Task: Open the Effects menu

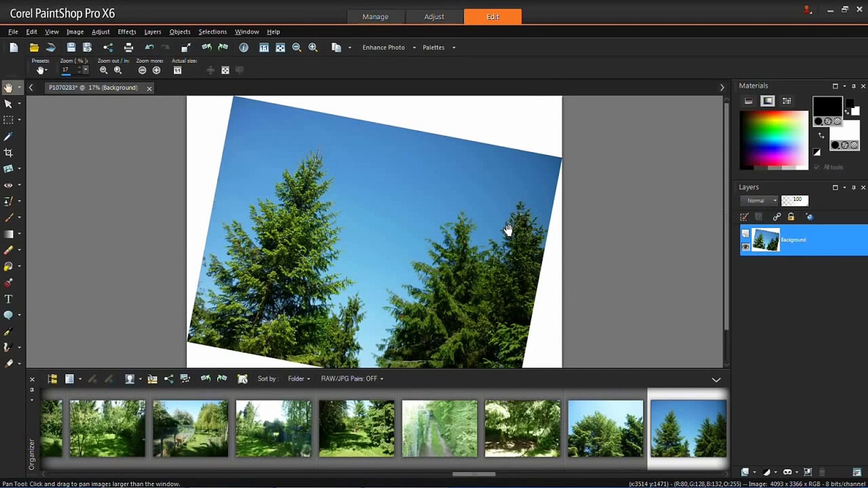Action: pyautogui.click(x=127, y=32)
